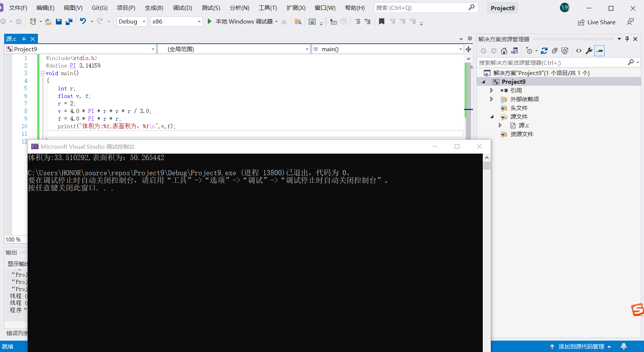The height and width of the screenshot is (352, 644).
Task: Click the Find in Files icon
Action: pyautogui.click(x=298, y=22)
